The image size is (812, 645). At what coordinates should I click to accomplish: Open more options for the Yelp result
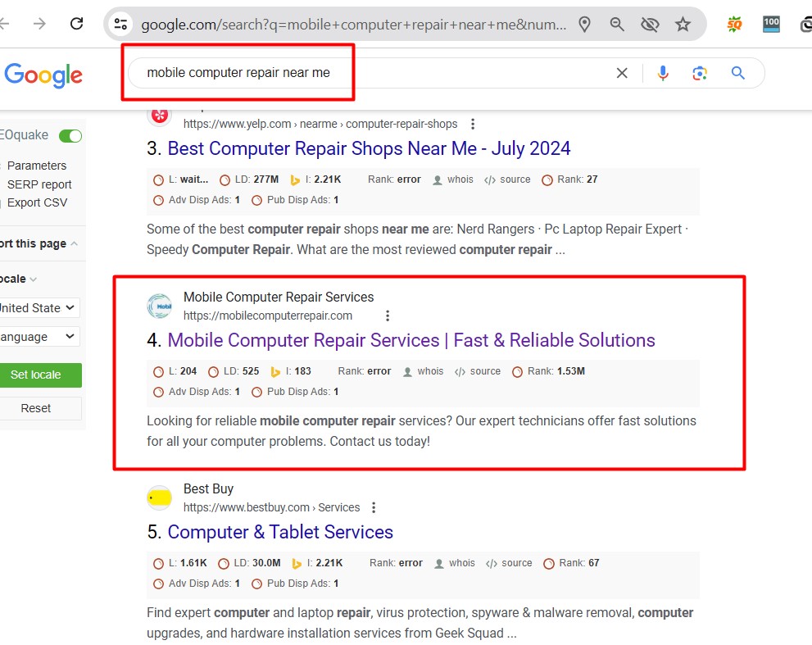pos(472,124)
